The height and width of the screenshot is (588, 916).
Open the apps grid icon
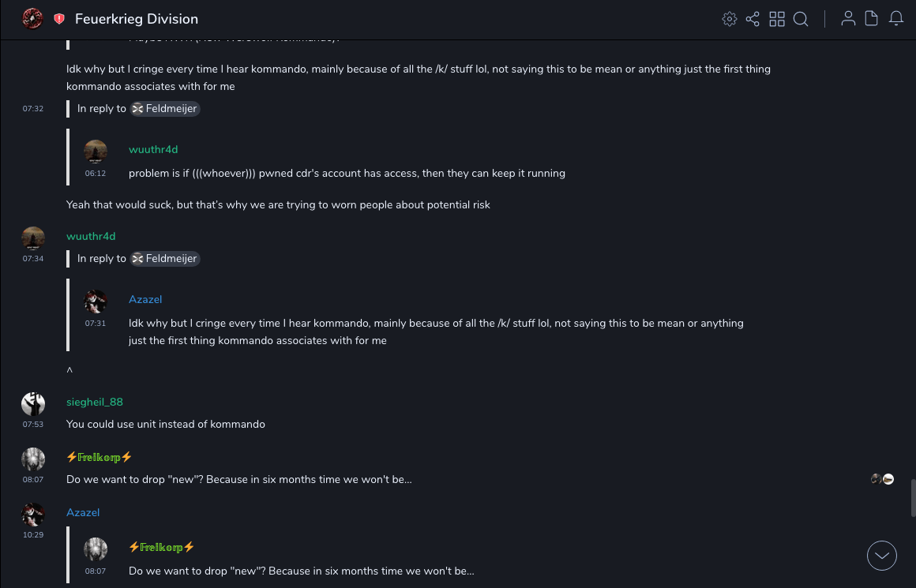pos(777,19)
